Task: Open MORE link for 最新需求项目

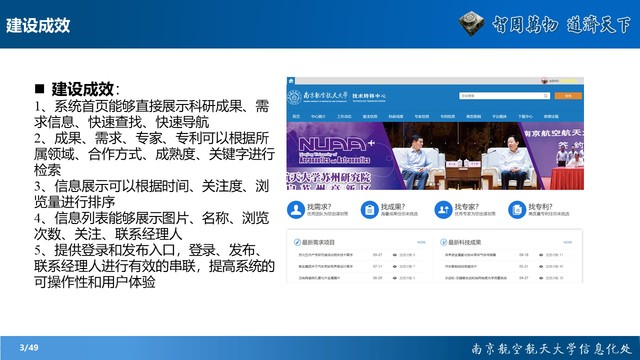Action: click(x=421, y=242)
